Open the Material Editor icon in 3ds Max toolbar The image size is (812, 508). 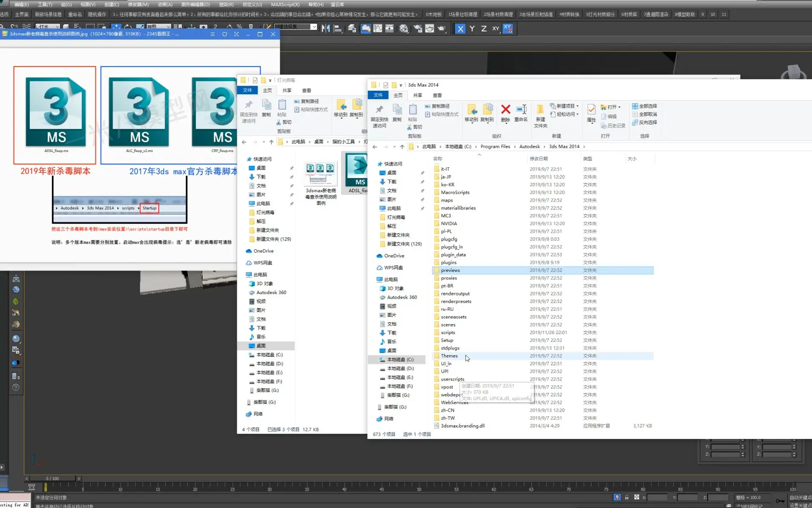click(404, 29)
